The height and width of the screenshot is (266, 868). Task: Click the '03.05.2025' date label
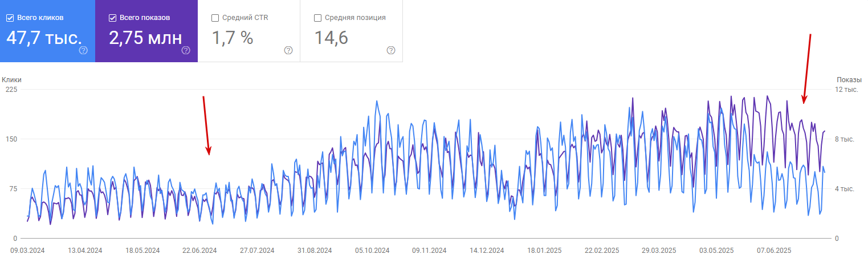pyautogui.click(x=716, y=251)
